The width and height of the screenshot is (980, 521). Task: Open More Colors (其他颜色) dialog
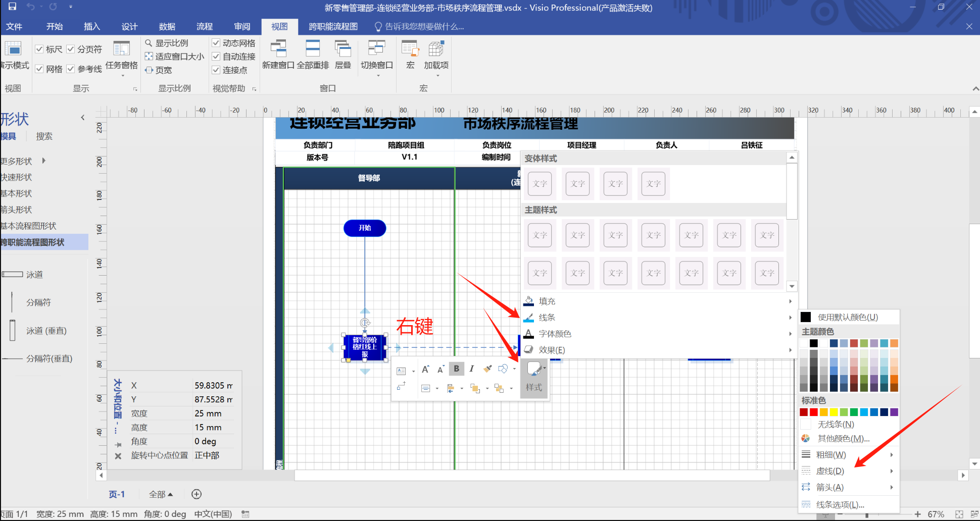pos(849,439)
